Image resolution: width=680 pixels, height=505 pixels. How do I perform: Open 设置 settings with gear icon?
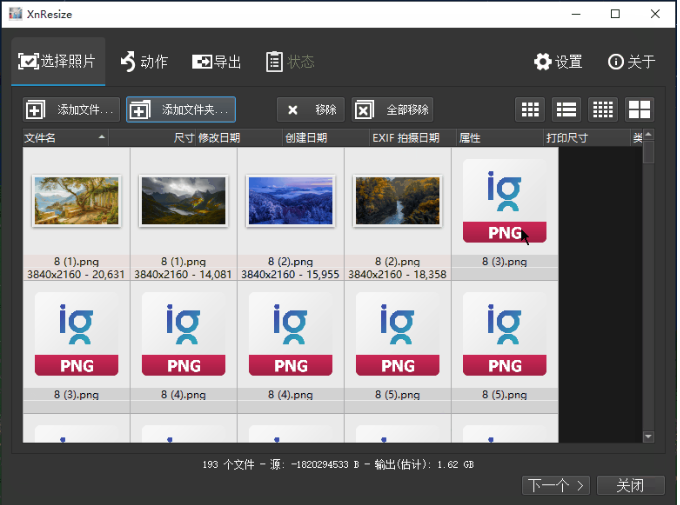(558, 62)
